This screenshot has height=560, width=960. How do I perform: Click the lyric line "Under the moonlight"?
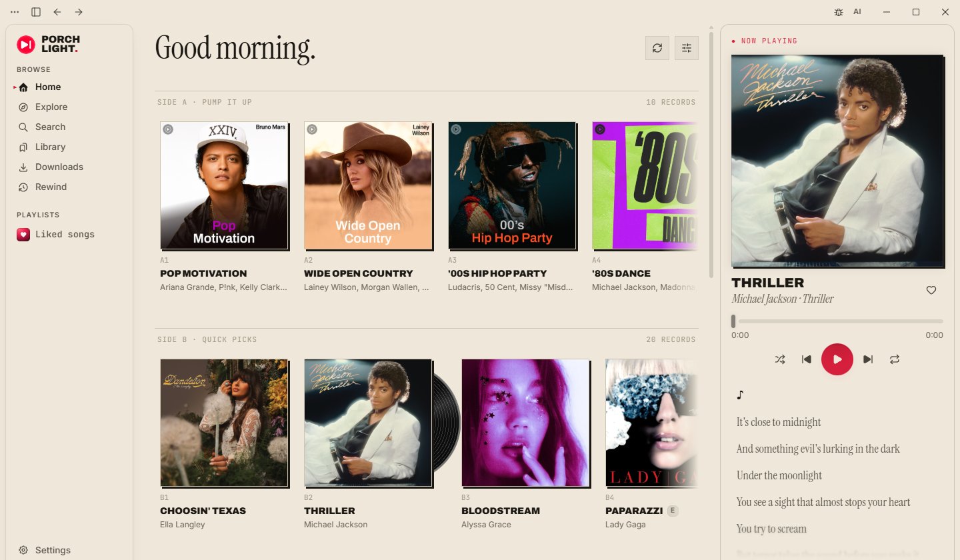pos(779,475)
